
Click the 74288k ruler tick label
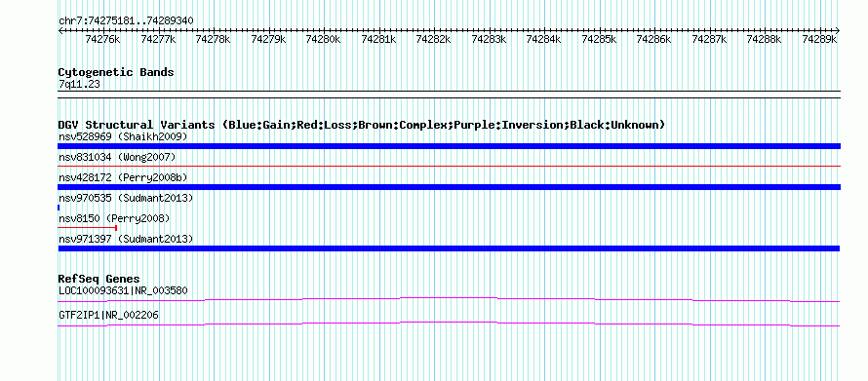pyautogui.click(x=764, y=39)
